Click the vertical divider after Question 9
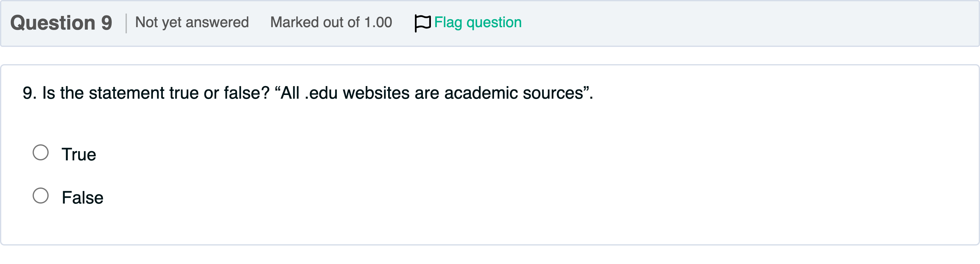The width and height of the screenshot is (980, 264). click(x=126, y=23)
